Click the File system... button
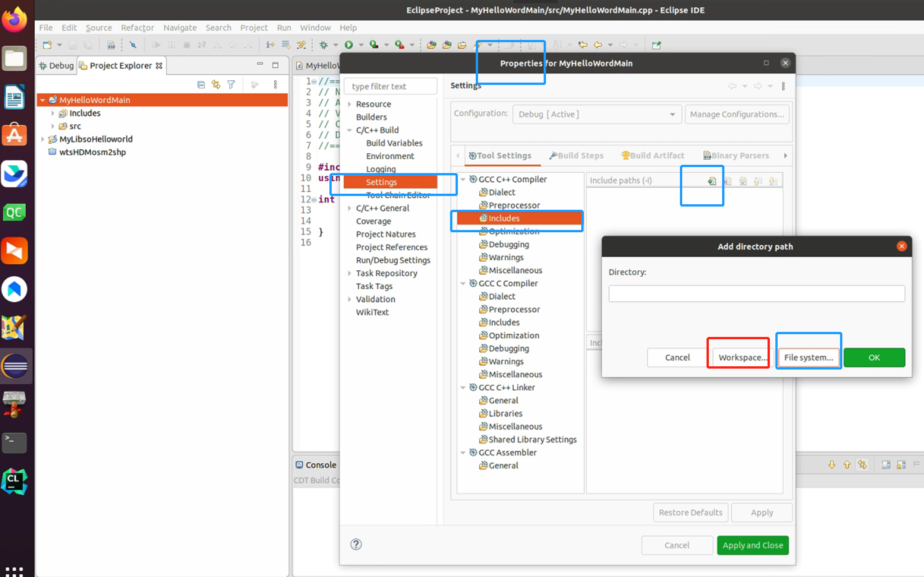The width and height of the screenshot is (924, 577). pos(808,358)
